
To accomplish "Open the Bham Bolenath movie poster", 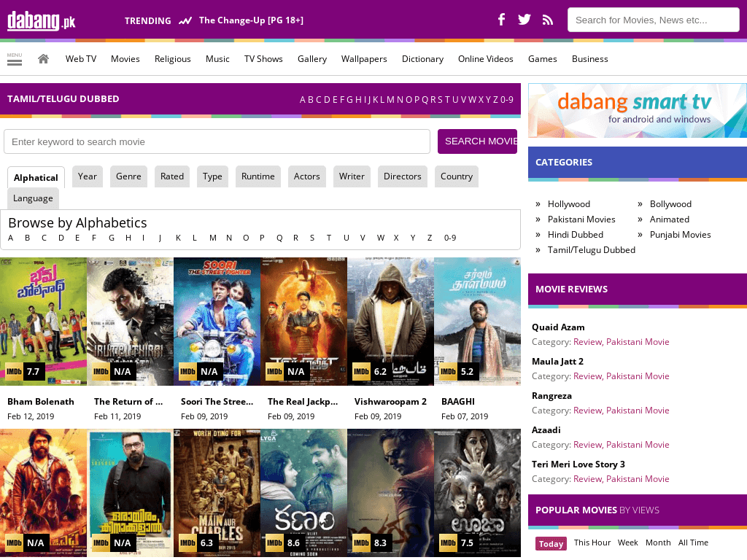I will (x=43, y=322).
